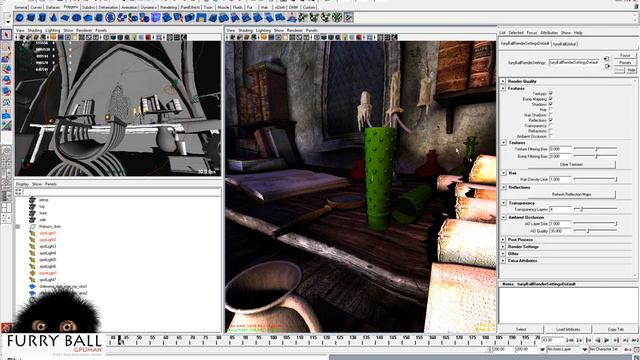Create a polygon plane from the shelf

[65, 18]
